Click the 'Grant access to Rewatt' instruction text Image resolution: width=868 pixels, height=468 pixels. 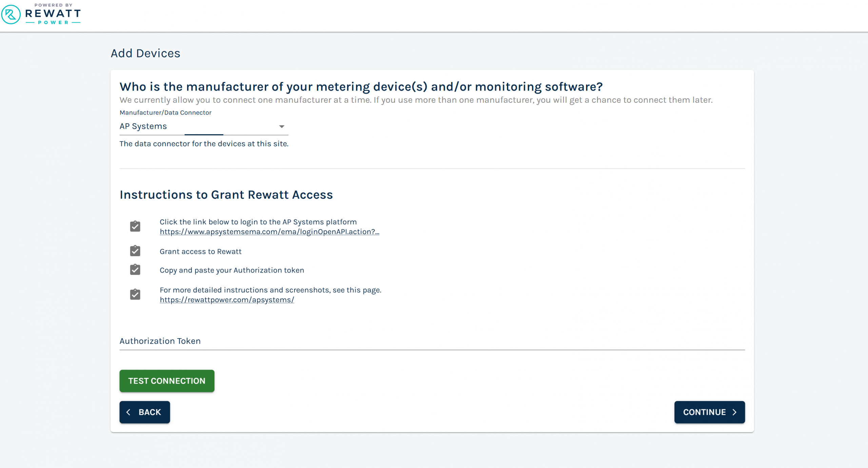pos(201,251)
